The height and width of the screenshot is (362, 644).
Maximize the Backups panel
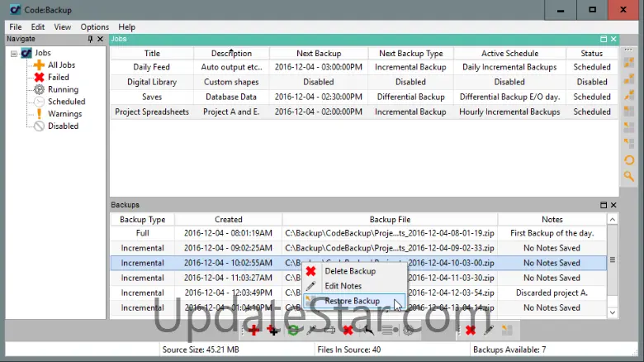pyautogui.click(x=604, y=205)
